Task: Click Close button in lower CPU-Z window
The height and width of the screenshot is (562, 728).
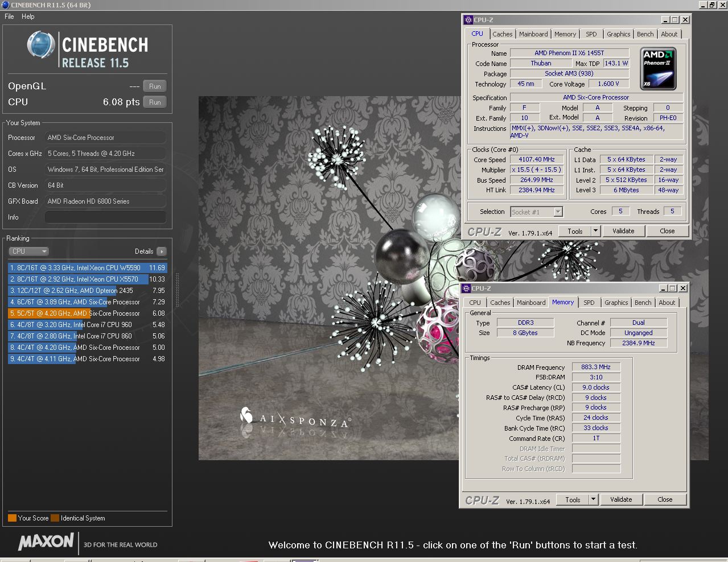Action: (665, 500)
